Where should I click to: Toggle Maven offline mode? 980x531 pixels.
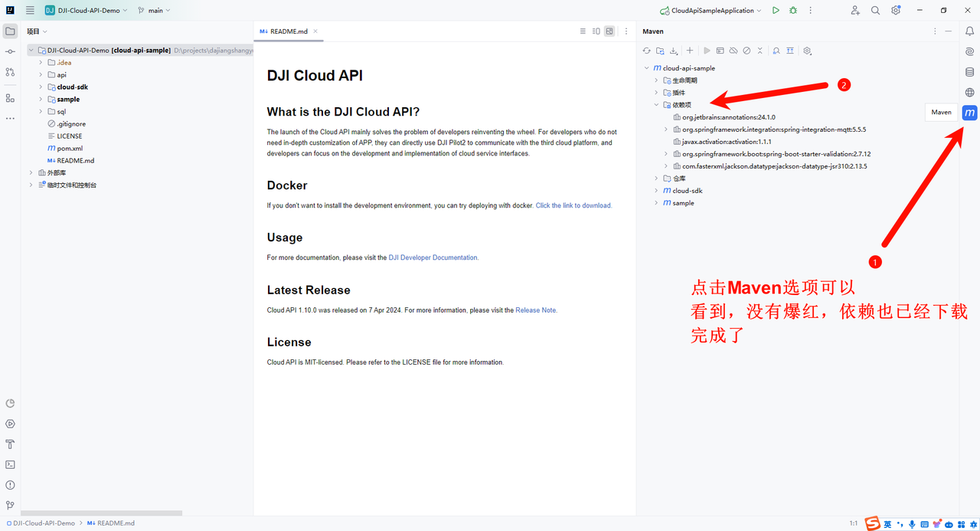click(733, 51)
